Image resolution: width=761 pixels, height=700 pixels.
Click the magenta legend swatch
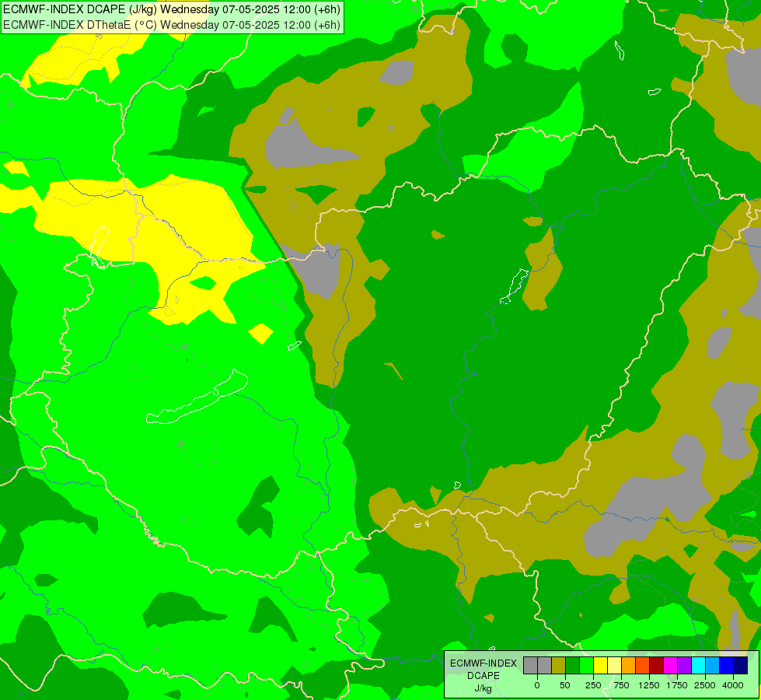click(671, 666)
